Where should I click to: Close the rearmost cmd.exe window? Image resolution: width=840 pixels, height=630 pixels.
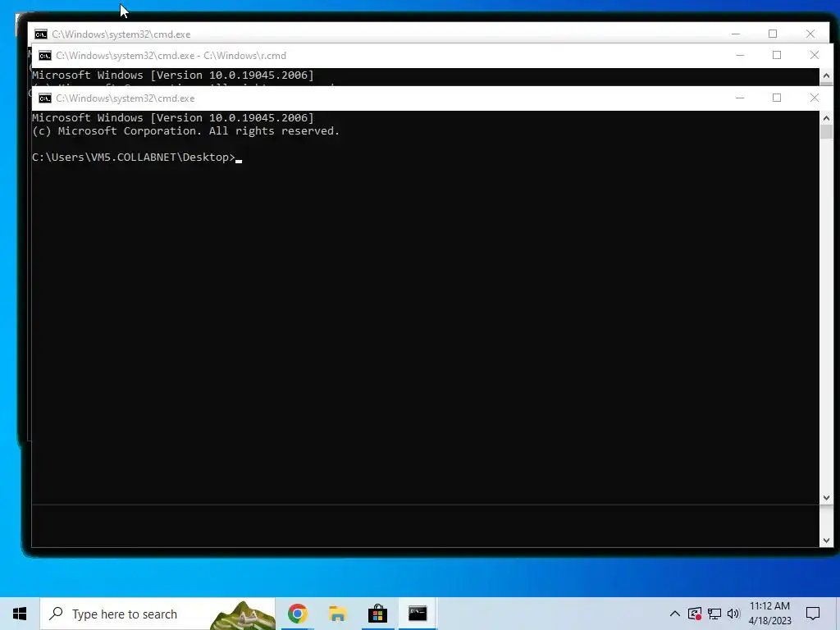coord(810,34)
